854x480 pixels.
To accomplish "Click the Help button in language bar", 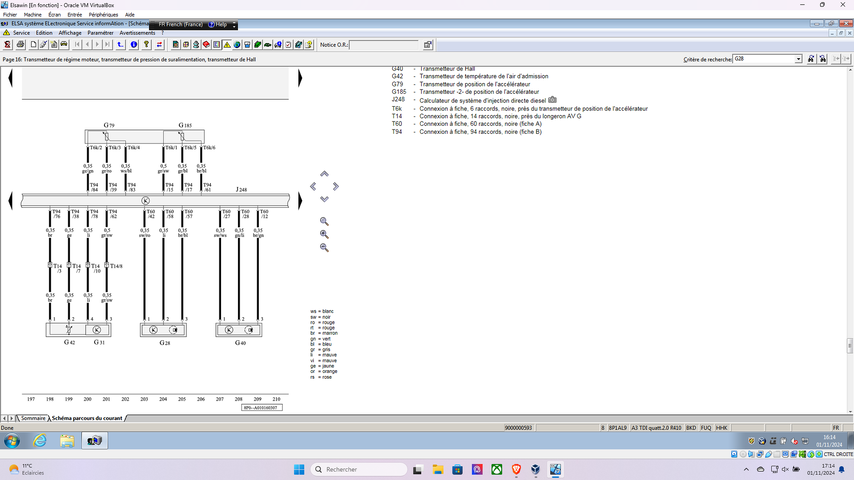I will (x=218, y=25).
